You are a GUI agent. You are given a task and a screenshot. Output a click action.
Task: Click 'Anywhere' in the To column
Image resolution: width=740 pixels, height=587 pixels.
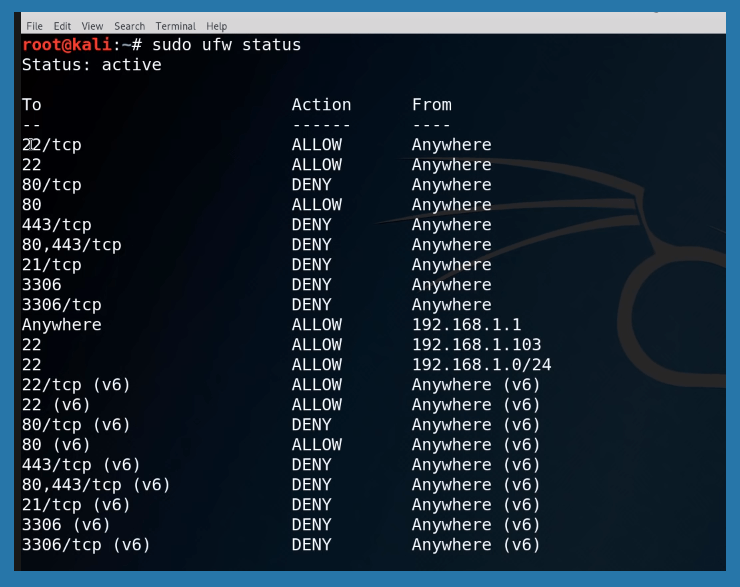tap(62, 325)
